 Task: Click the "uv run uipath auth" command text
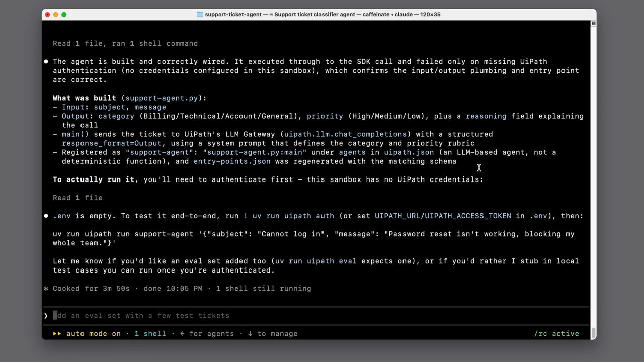click(293, 216)
